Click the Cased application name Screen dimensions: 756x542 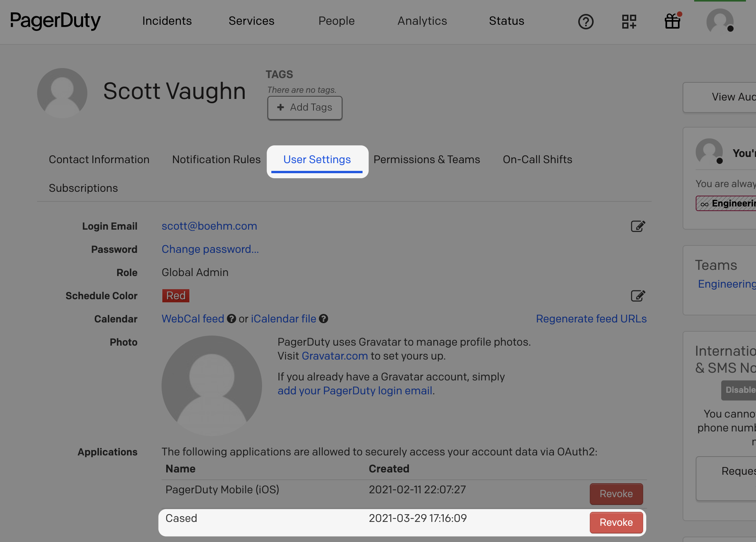[x=181, y=518]
